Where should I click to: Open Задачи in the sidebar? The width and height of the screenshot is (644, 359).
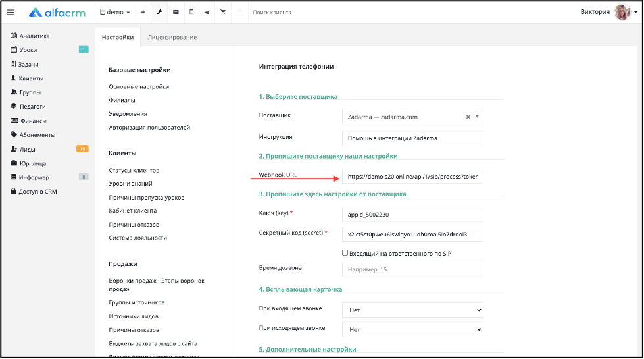tap(24, 64)
